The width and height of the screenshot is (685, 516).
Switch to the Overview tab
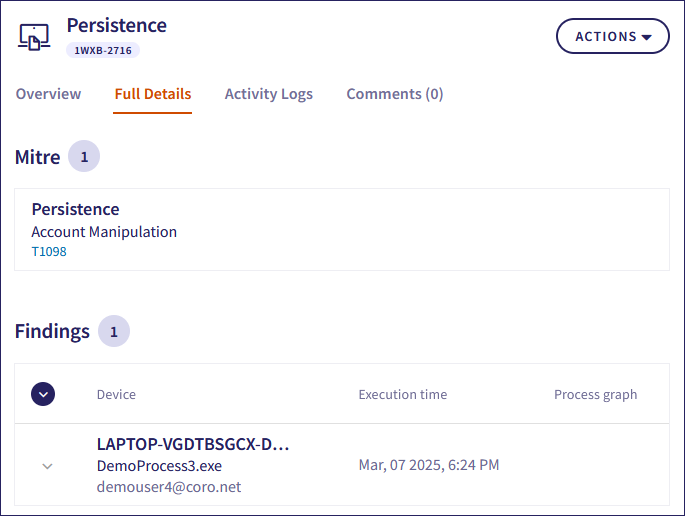click(48, 94)
